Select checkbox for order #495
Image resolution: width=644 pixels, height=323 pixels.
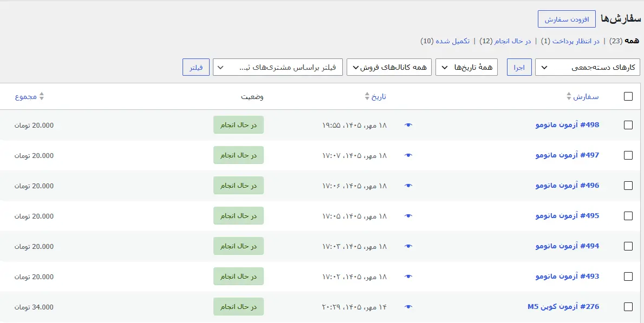pos(628,216)
